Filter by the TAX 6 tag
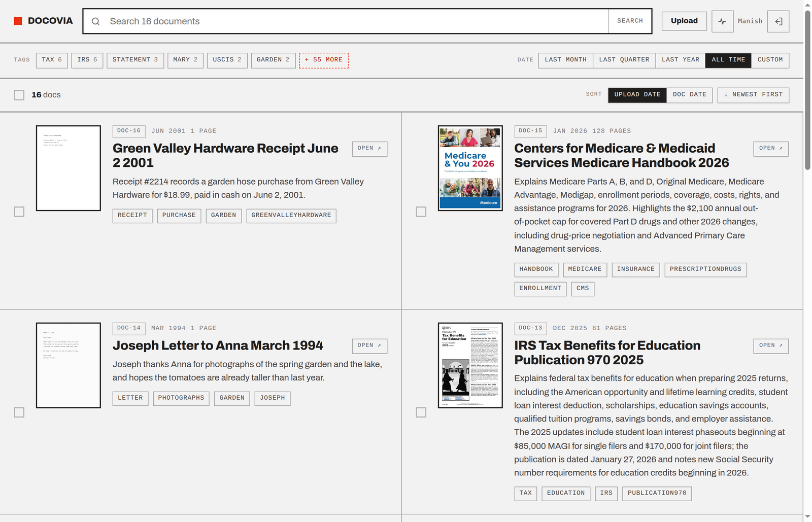The image size is (812, 522). click(52, 60)
